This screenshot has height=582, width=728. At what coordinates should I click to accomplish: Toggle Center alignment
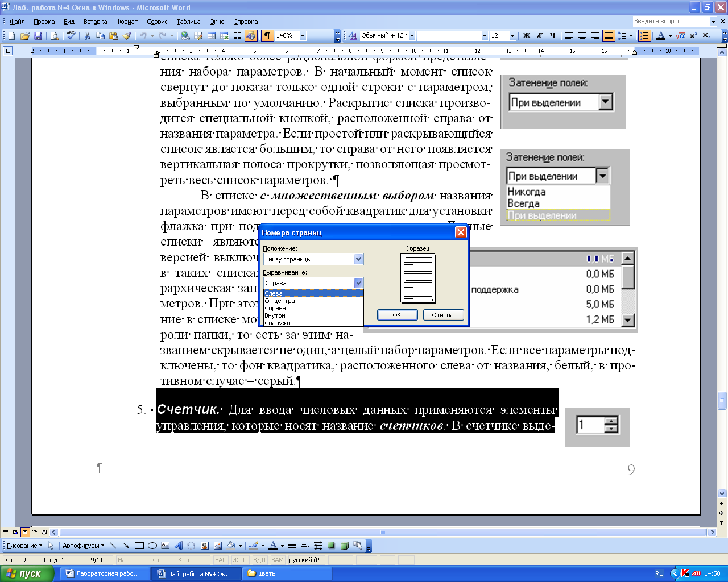(582, 36)
